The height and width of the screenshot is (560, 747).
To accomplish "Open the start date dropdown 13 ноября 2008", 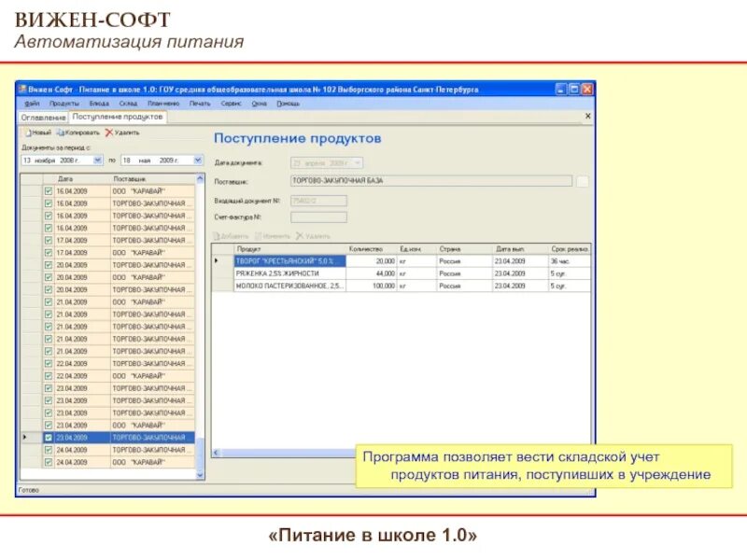I will coord(98,161).
